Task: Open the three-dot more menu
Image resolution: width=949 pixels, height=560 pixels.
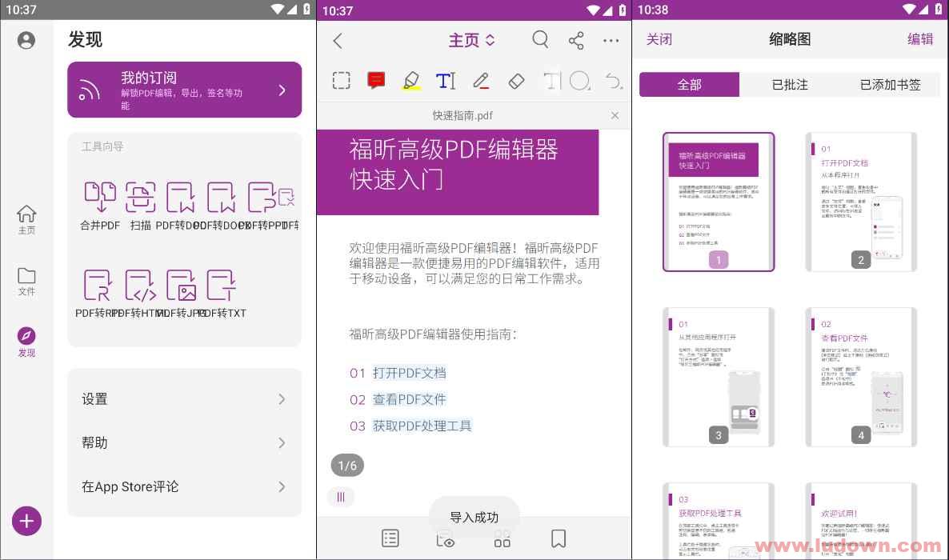Action: (611, 41)
